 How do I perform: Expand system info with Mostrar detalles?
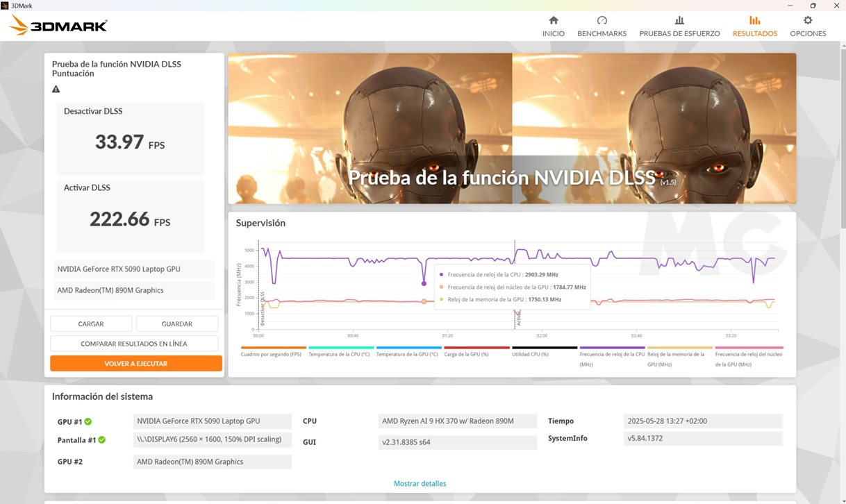420,483
